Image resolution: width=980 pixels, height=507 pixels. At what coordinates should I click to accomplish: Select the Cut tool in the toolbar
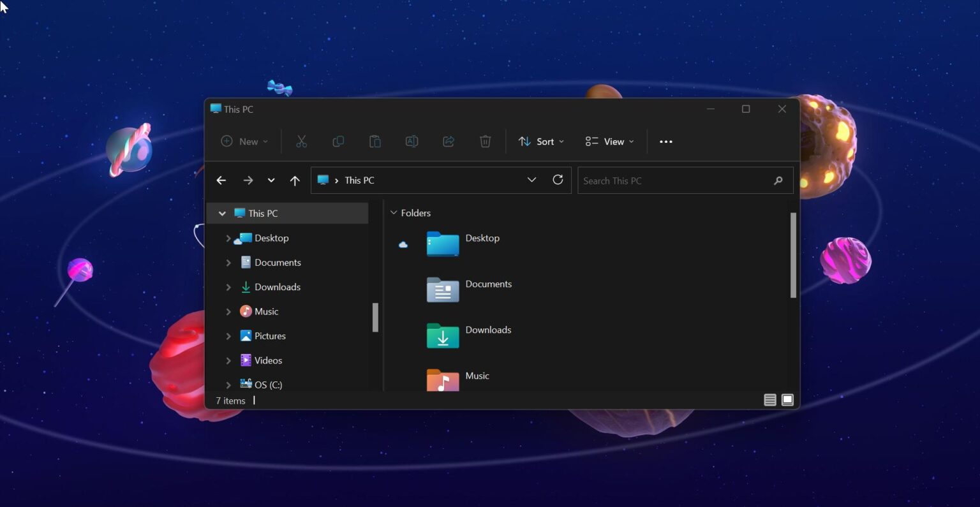[x=301, y=141]
